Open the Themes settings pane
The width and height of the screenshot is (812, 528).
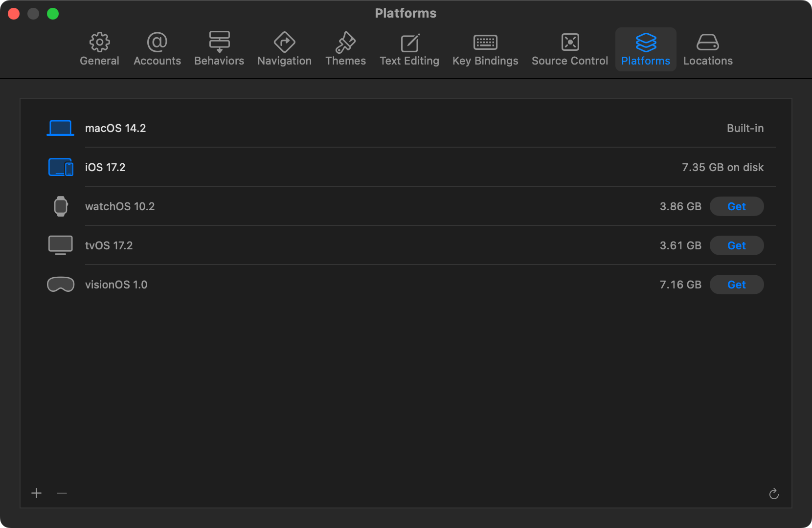tap(345, 48)
